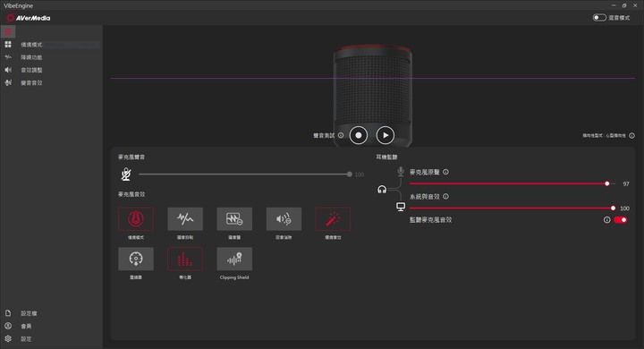
Task: Minimize the VibeEngine window
Action: (614, 5)
